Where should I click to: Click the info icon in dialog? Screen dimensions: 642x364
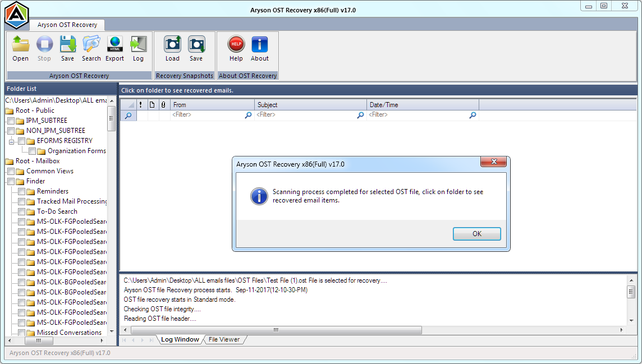tap(259, 196)
